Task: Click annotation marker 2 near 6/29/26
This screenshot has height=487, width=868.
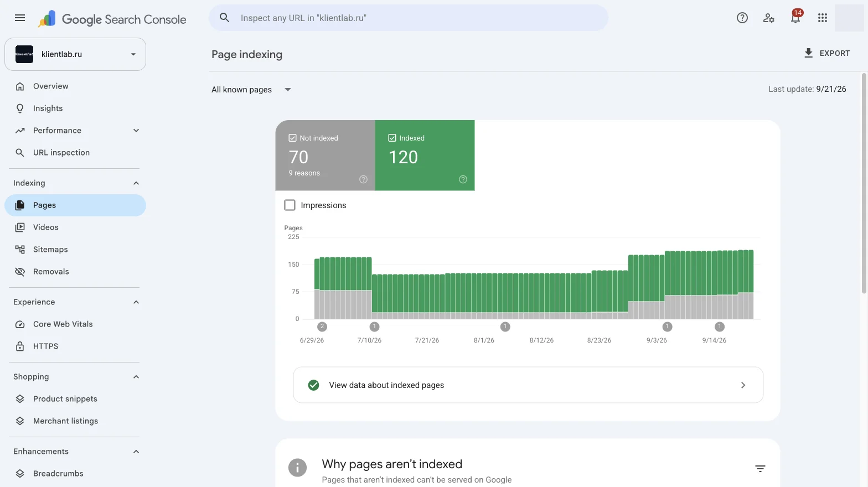Action: pyautogui.click(x=322, y=327)
